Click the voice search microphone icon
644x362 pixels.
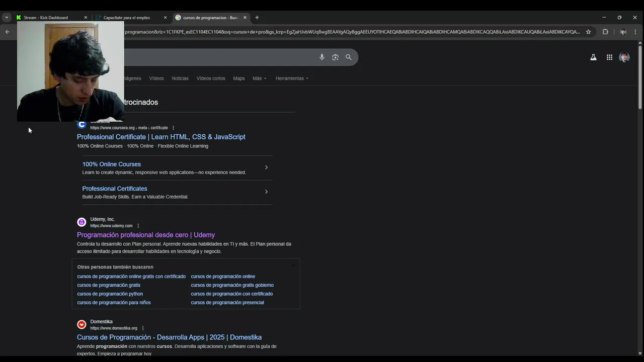[x=322, y=57]
